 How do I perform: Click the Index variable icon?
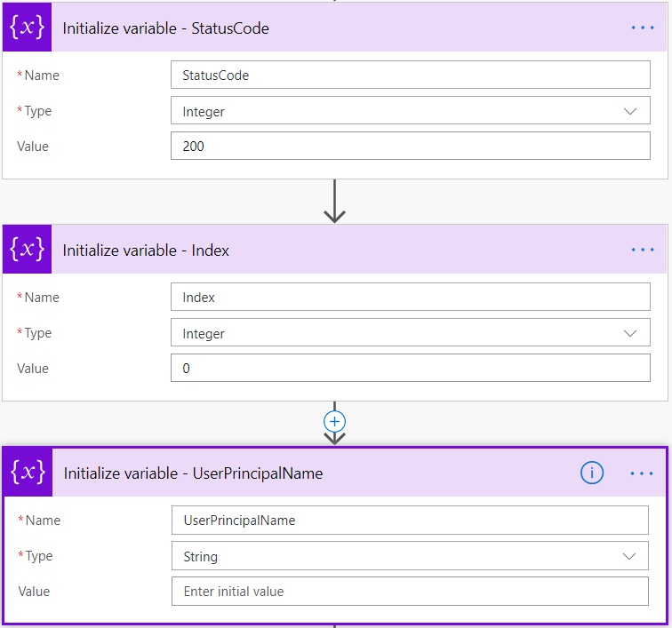[27, 250]
